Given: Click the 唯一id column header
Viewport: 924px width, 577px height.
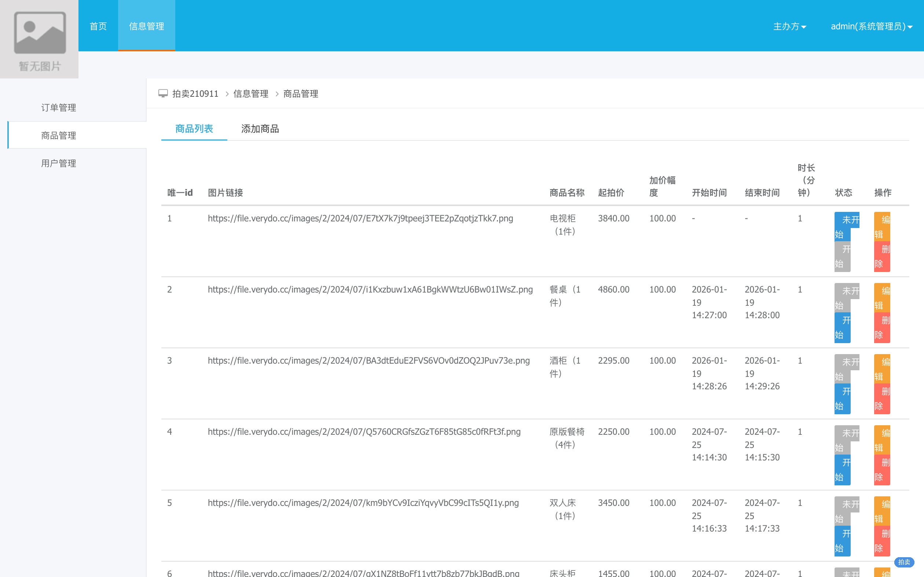Looking at the screenshot, I should 180,193.
